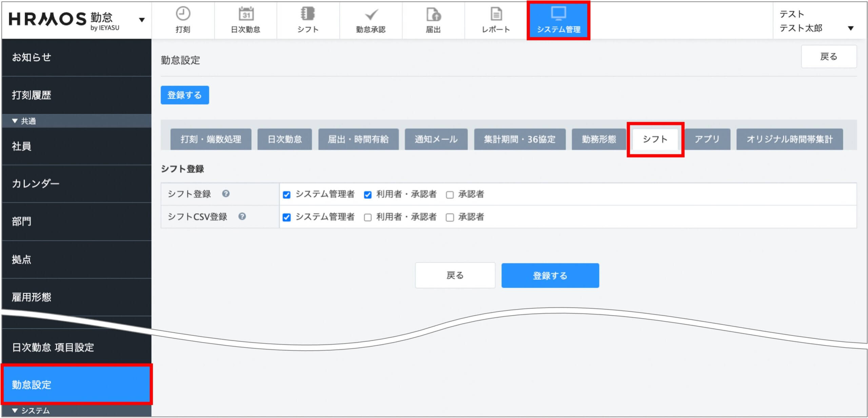Open the 届出 document upload icon
The image size is (868, 418).
tap(433, 15)
